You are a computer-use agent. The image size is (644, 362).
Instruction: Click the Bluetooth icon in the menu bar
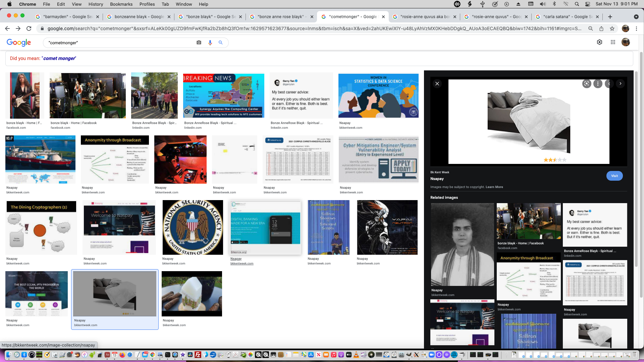tap(554, 4)
